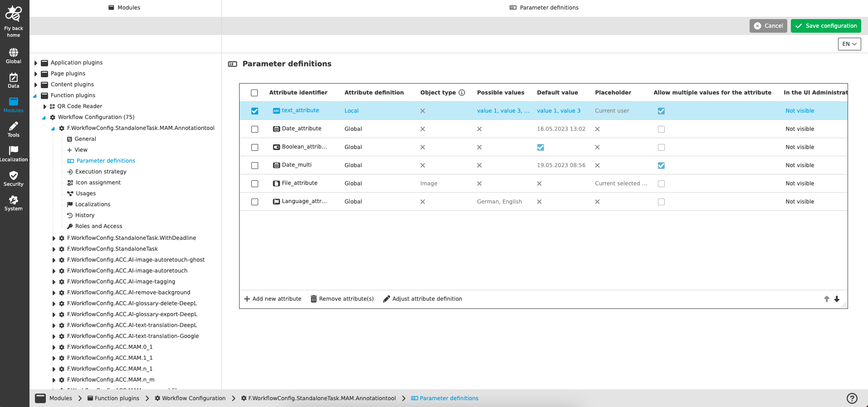Click the Date_multi calendar icon
This screenshot has width=868, height=407.
click(276, 165)
